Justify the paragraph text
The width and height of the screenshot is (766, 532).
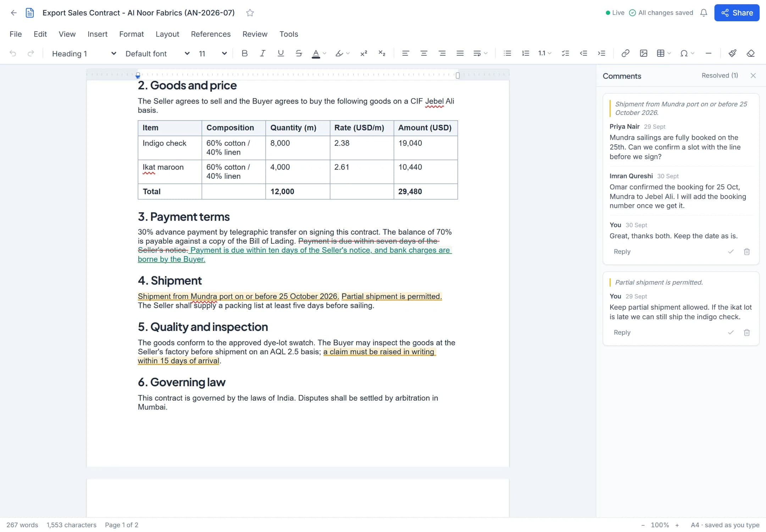click(460, 54)
